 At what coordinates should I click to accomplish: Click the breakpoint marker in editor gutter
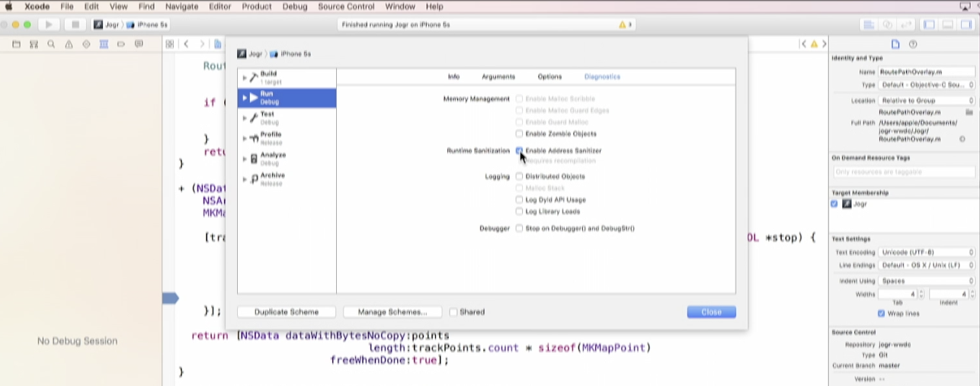click(170, 298)
